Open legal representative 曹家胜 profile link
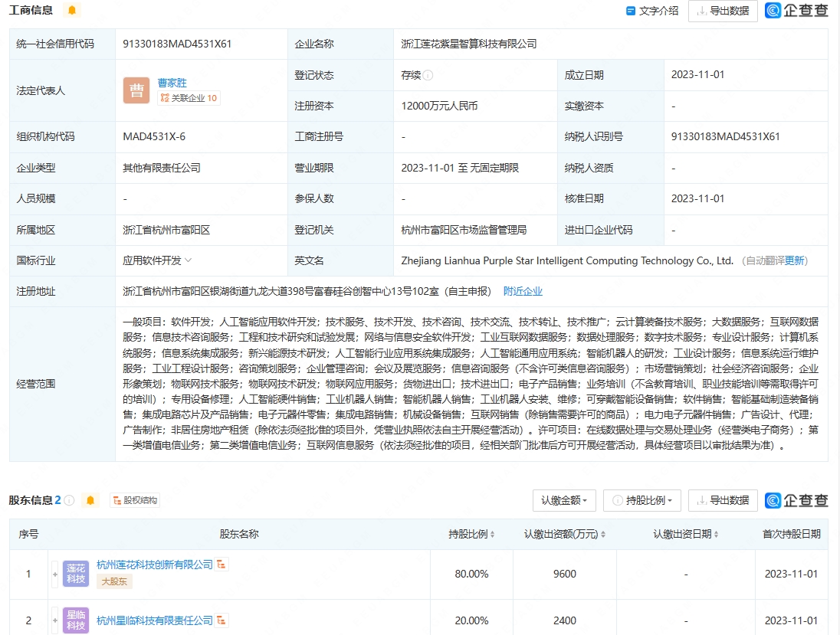The image size is (840, 635). tap(172, 83)
